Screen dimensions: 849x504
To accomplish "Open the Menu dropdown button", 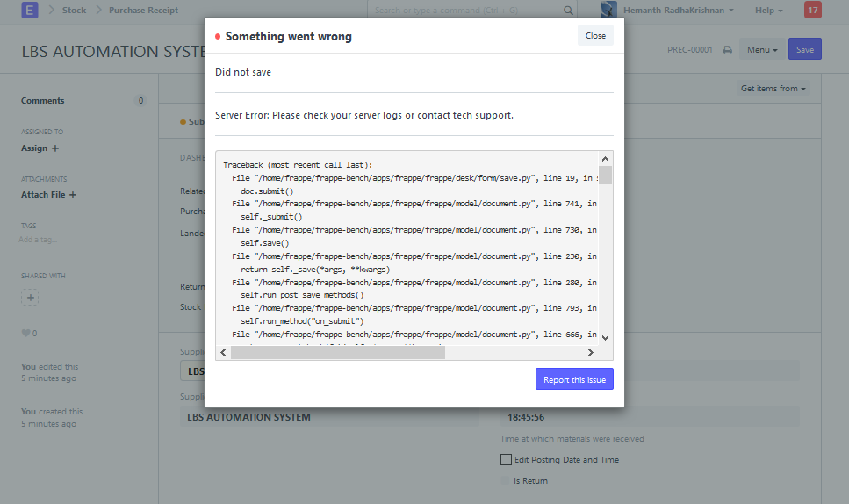I will point(762,49).
